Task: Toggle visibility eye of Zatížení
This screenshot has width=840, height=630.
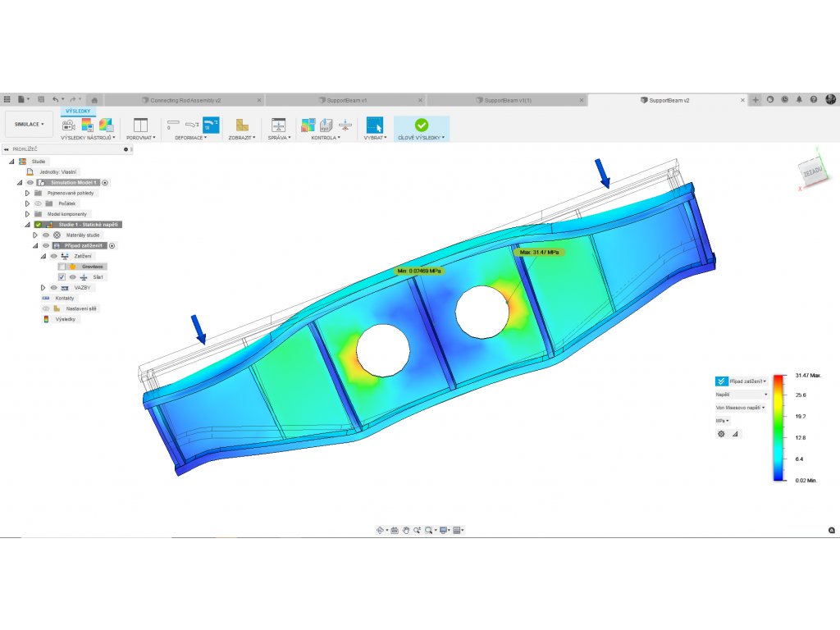Action: coord(53,256)
